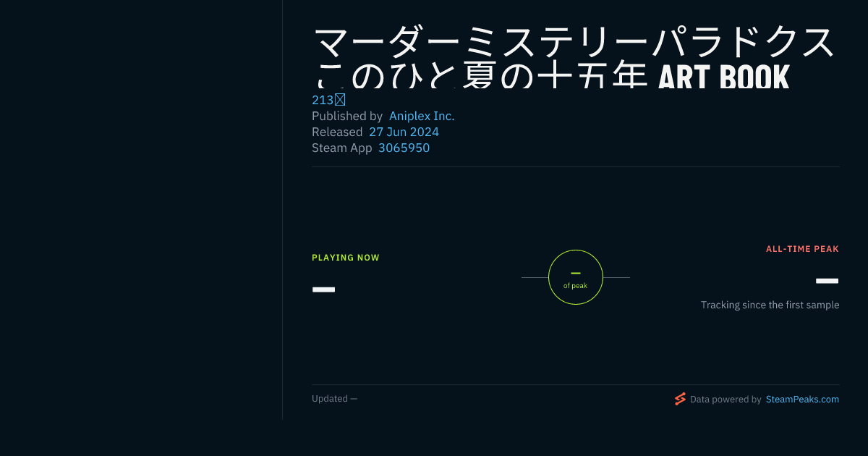Click the 'Published by' label
This screenshot has height=456, width=868.
pyautogui.click(x=347, y=116)
